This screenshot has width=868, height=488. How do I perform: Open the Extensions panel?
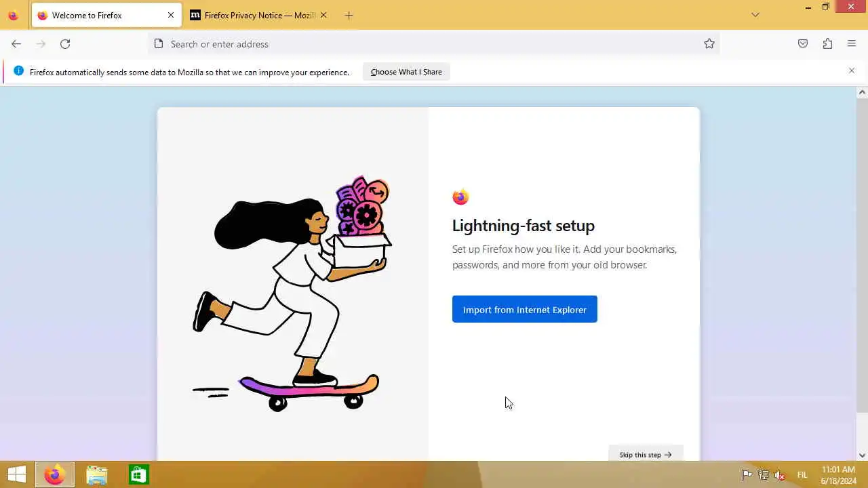tap(827, 44)
